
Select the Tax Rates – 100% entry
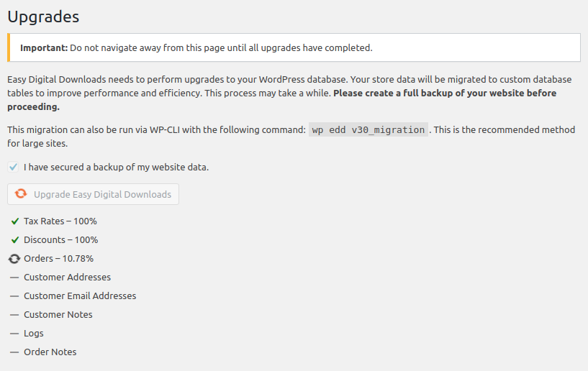[60, 221]
